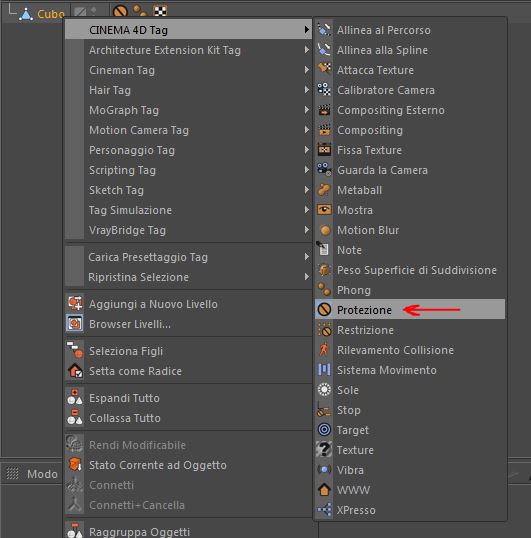Expand the Sketch Tag submenu arrow
Screen dimensions: 531x538
306,190
